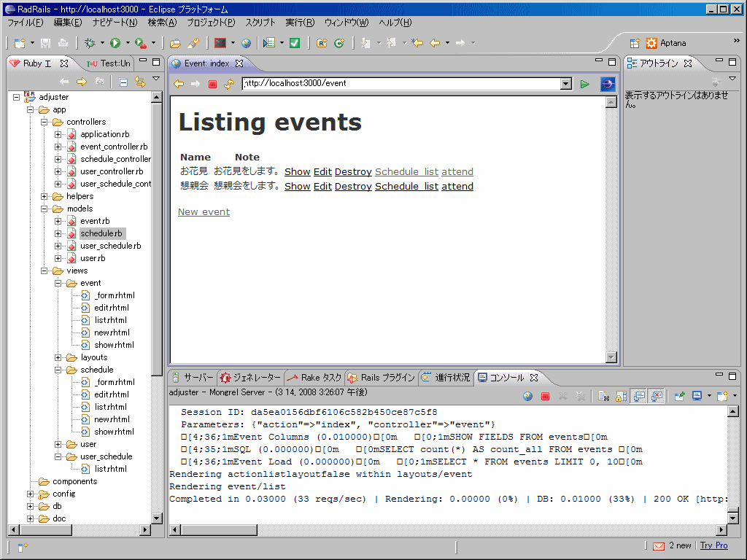Select list.rhtml under user_schedule folder
This screenshot has width=747, height=560.
pos(111,469)
